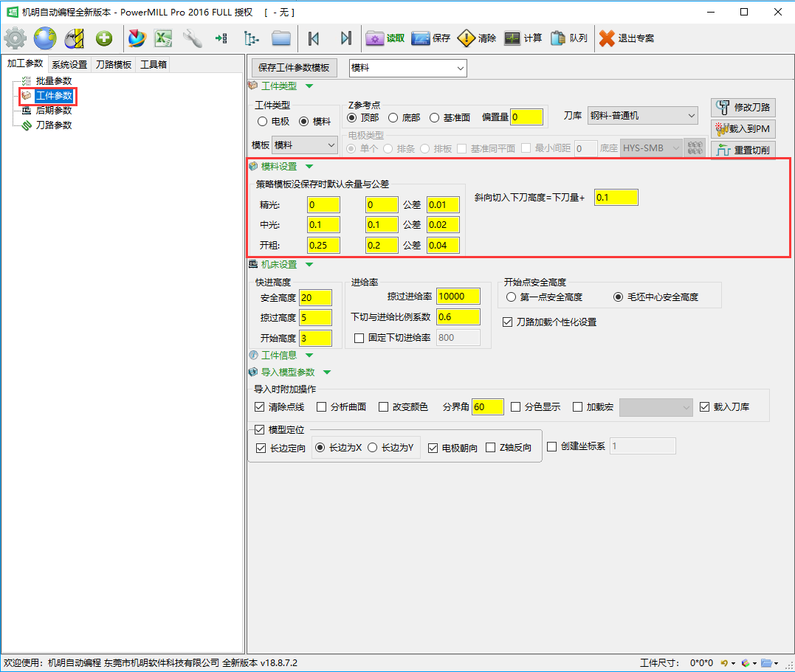Click the Excel export toolbar icon
Image resolution: width=795 pixels, height=672 pixels.
click(163, 38)
